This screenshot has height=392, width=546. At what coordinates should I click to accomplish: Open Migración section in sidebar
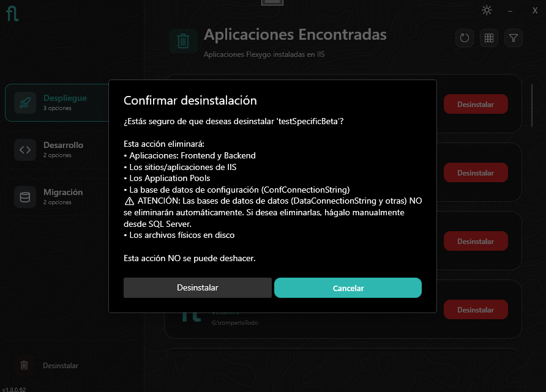(57, 197)
